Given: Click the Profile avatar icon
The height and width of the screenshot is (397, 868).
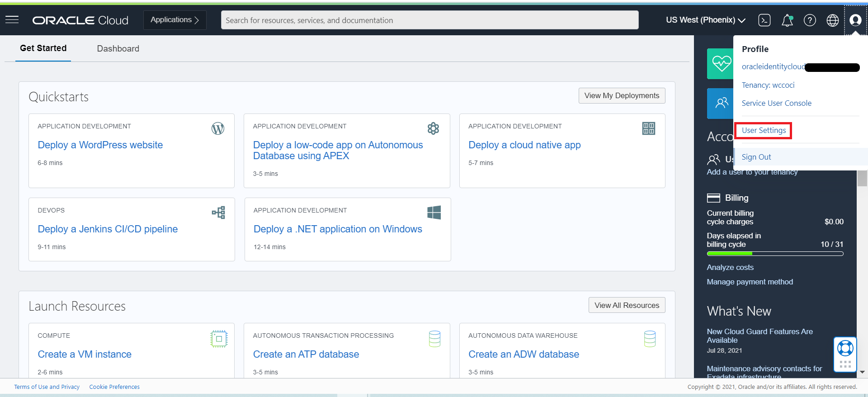Looking at the screenshot, I should (855, 20).
